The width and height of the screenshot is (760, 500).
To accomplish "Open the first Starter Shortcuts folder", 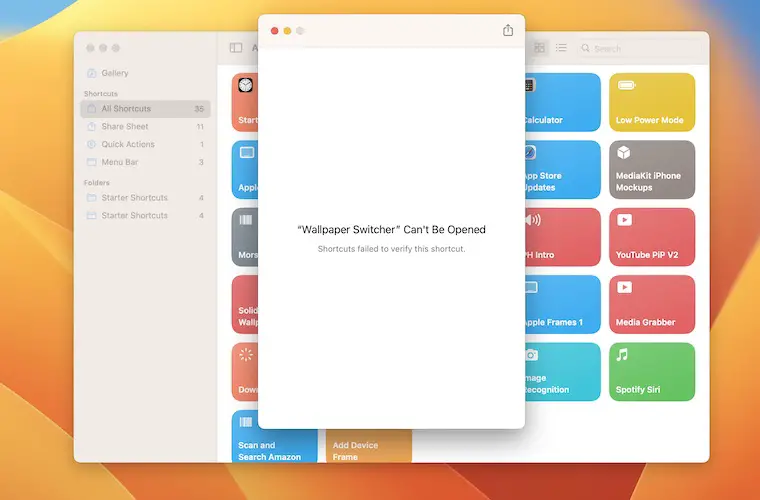I will (134, 198).
